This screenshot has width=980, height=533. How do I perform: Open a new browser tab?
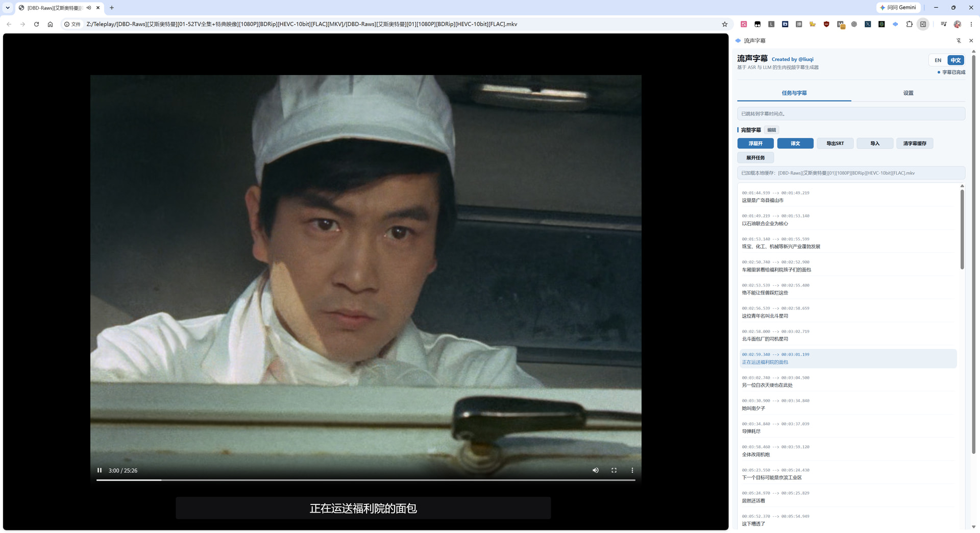tap(112, 8)
